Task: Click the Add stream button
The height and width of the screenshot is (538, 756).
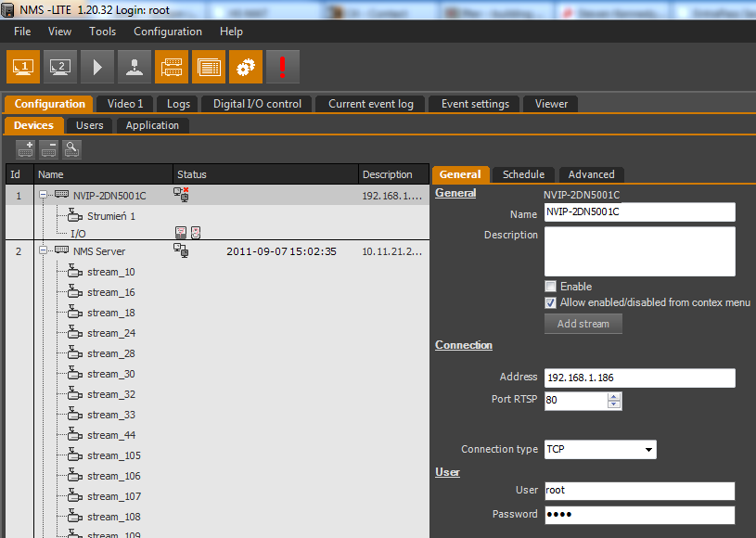Action: pyautogui.click(x=583, y=324)
